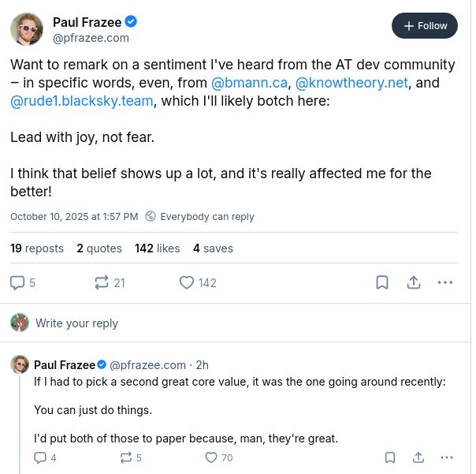The width and height of the screenshot is (476, 474).
Task: Open Paul Frazee's large profile avatar
Action: pyautogui.click(x=27, y=29)
